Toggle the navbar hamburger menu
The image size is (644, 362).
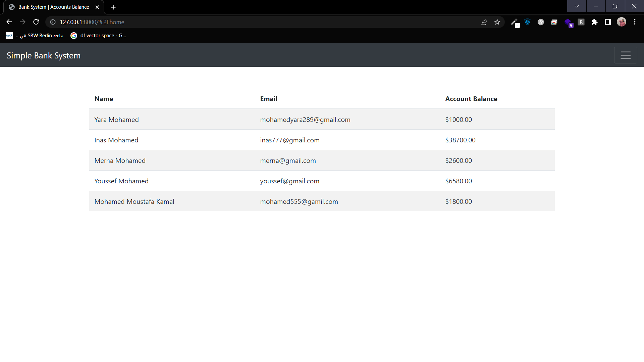[x=625, y=55]
